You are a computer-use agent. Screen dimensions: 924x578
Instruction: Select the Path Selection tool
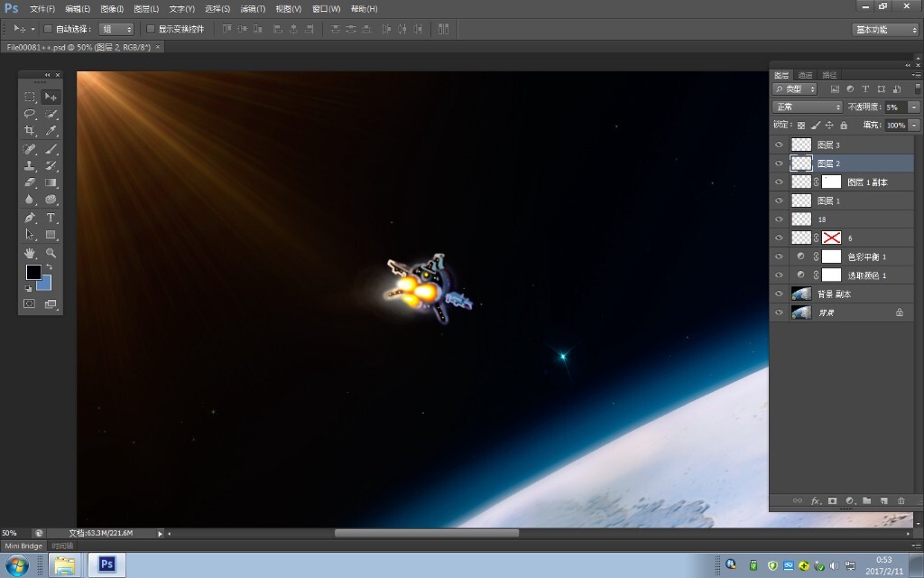pos(30,235)
